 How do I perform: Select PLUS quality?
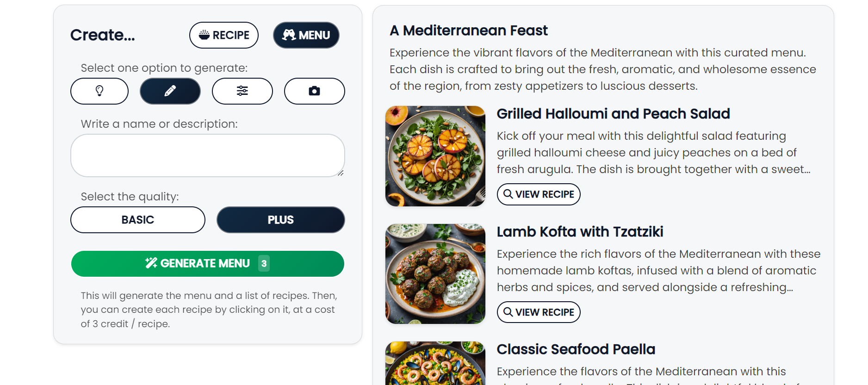click(x=281, y=220)
